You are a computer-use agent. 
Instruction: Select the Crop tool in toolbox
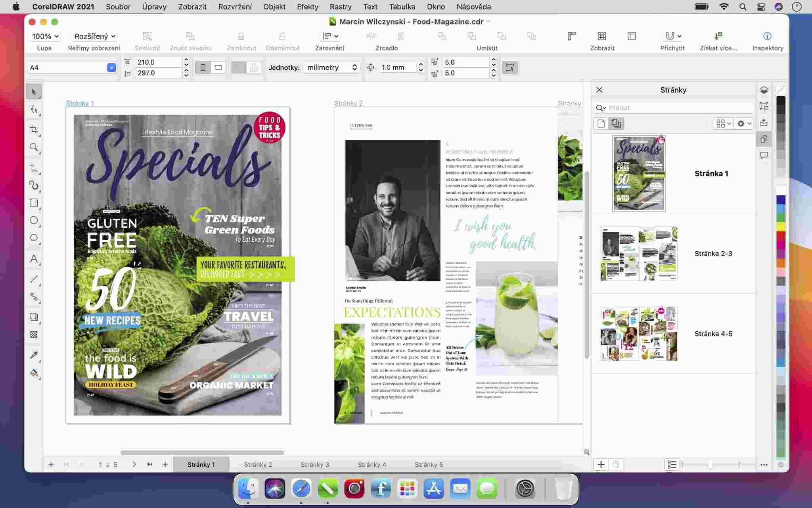[x=34, y=130]
